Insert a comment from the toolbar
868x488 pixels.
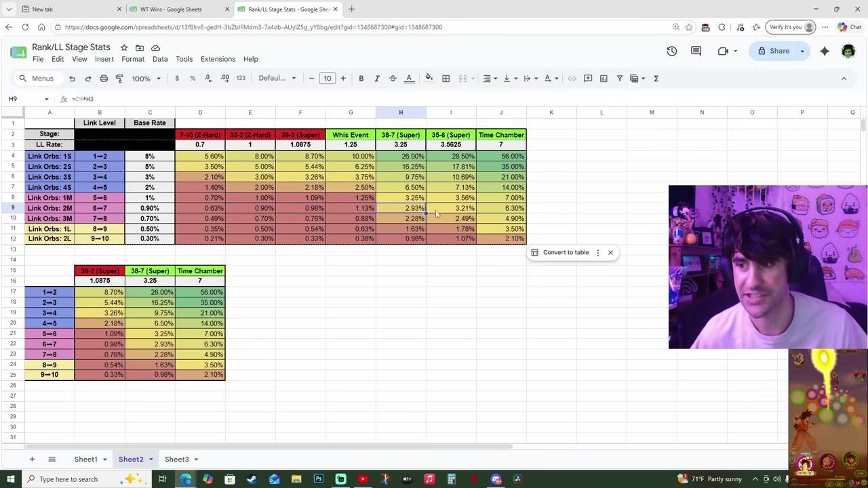(588, 79)
